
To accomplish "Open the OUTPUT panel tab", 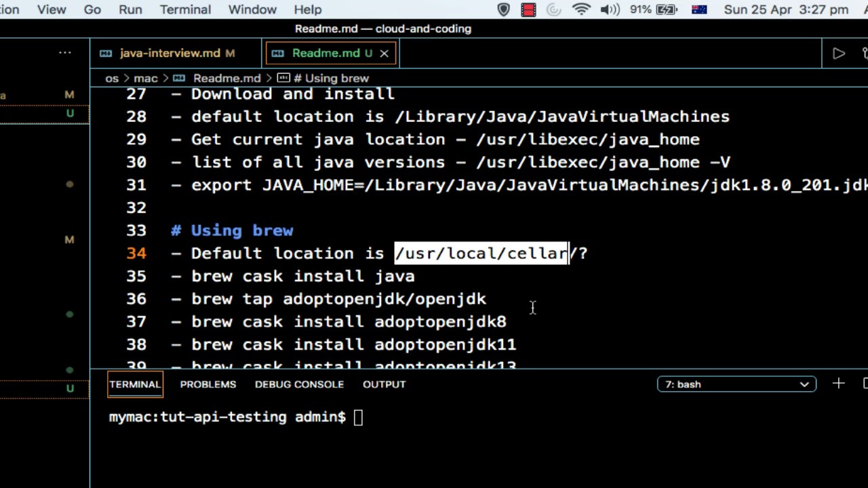I will coord(384,384).
